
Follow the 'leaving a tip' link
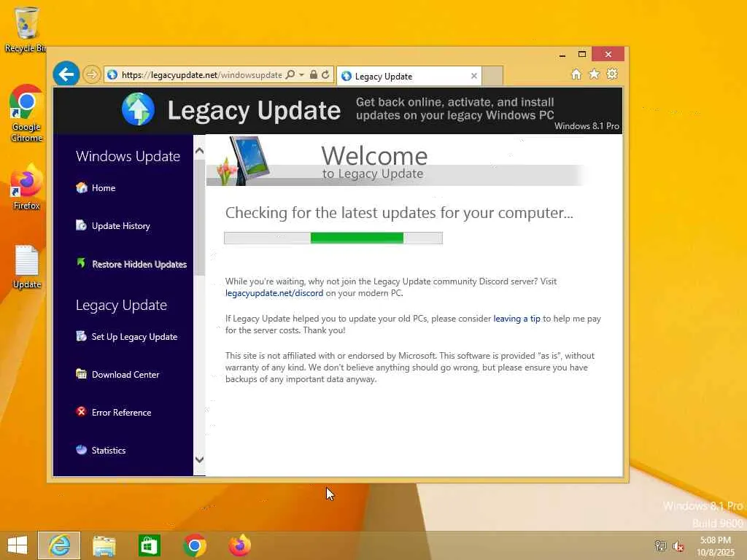coord(516,319)
